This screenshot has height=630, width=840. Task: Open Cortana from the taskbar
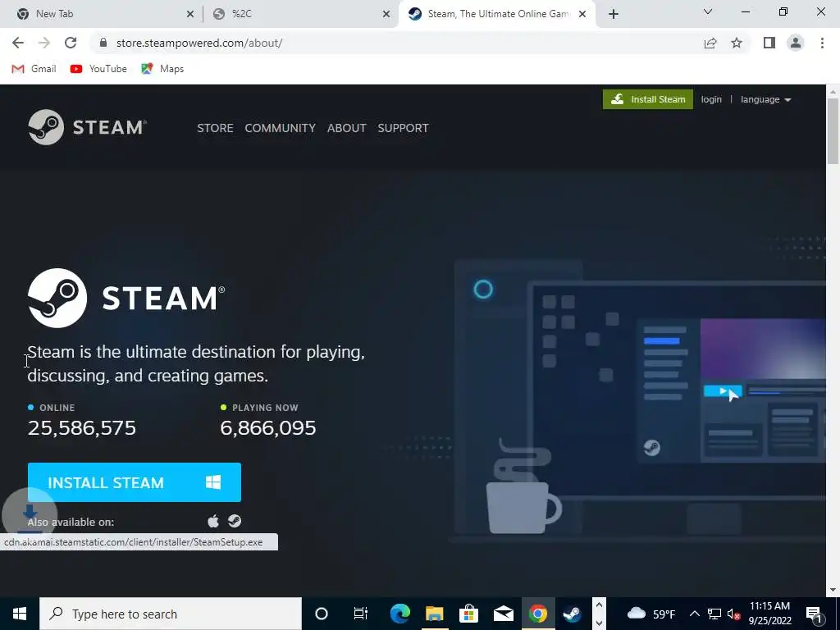pos(321,614)
